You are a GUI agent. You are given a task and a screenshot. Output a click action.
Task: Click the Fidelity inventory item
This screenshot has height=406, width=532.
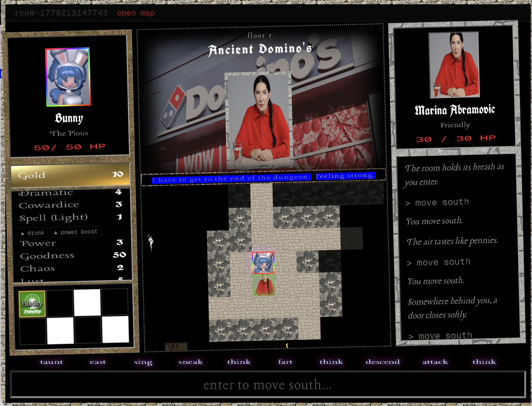click(32, 304)
